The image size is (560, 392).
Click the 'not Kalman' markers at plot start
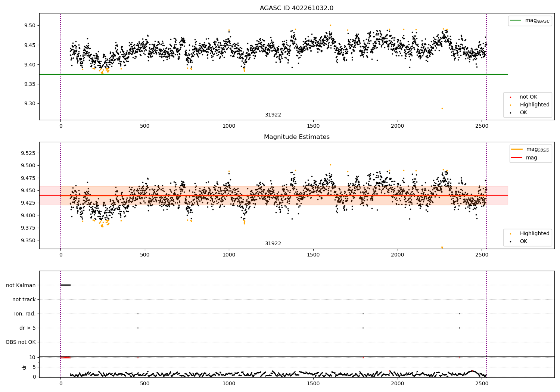pyautogui.click(x=65, y=285)
